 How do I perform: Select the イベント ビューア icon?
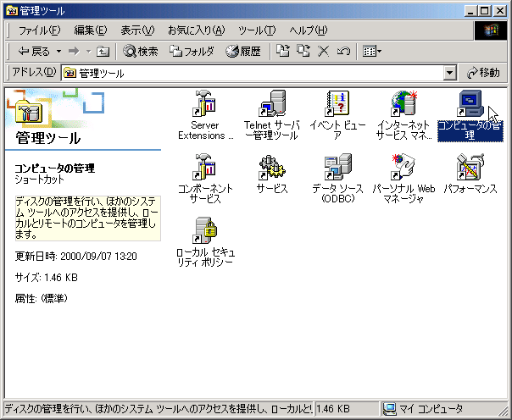point(337,104)
